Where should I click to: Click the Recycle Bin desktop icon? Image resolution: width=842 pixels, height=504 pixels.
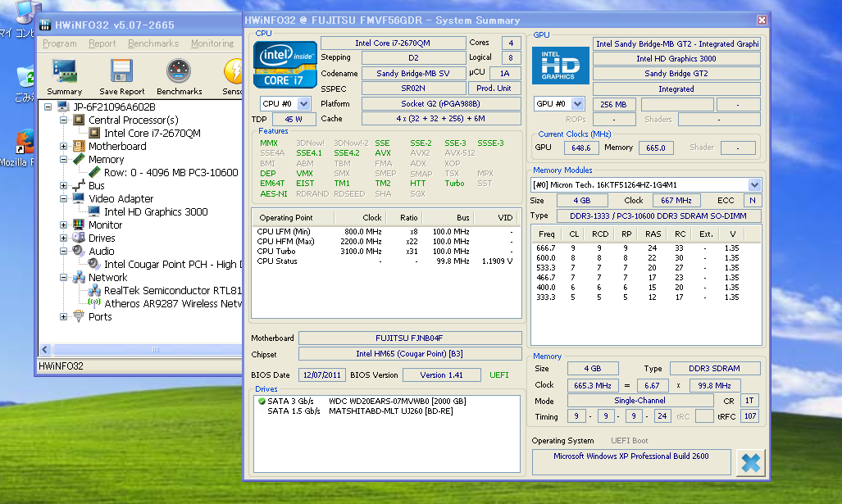click(x=25, y=77)
